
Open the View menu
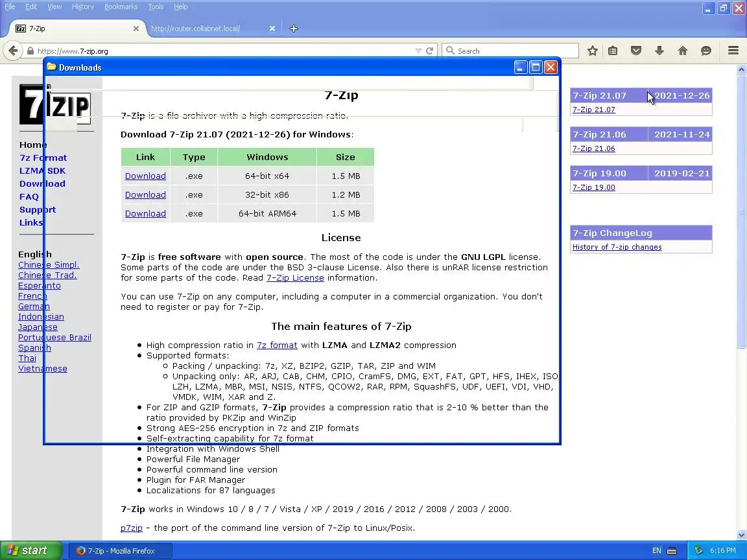(54, 6)
